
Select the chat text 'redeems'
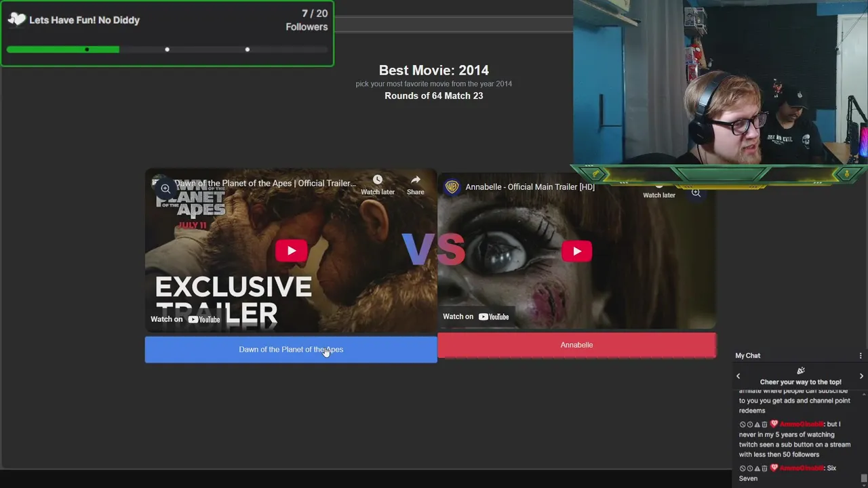pos(752,411)
